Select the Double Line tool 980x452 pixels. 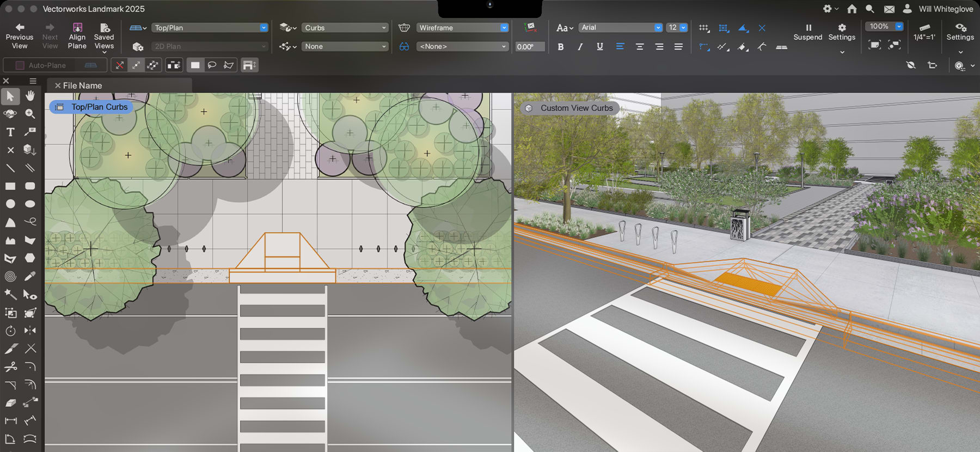pos(30,168)
